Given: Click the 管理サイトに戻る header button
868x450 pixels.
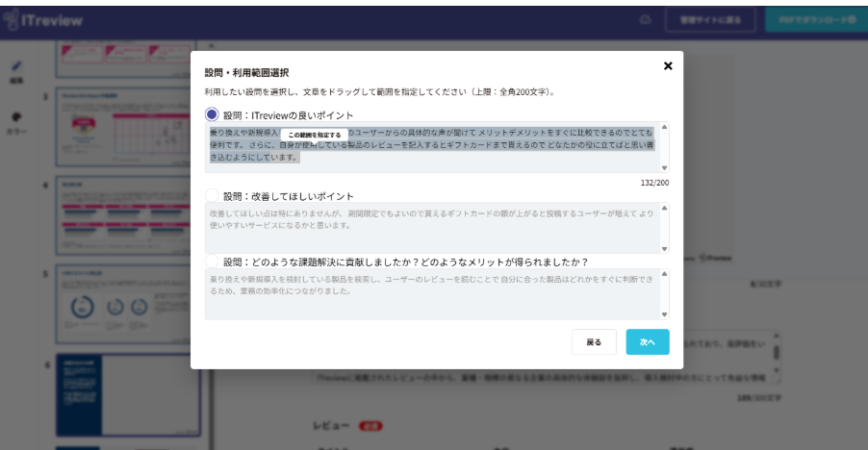Looking at the screenshot, I should pos(710,20).
